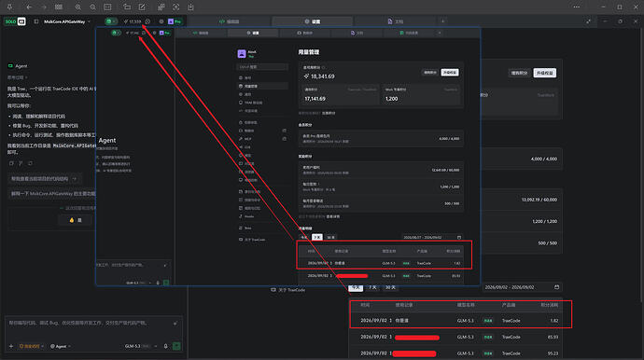
Task: Click 关于 TraeCode in background window
Action: (287, 290)
